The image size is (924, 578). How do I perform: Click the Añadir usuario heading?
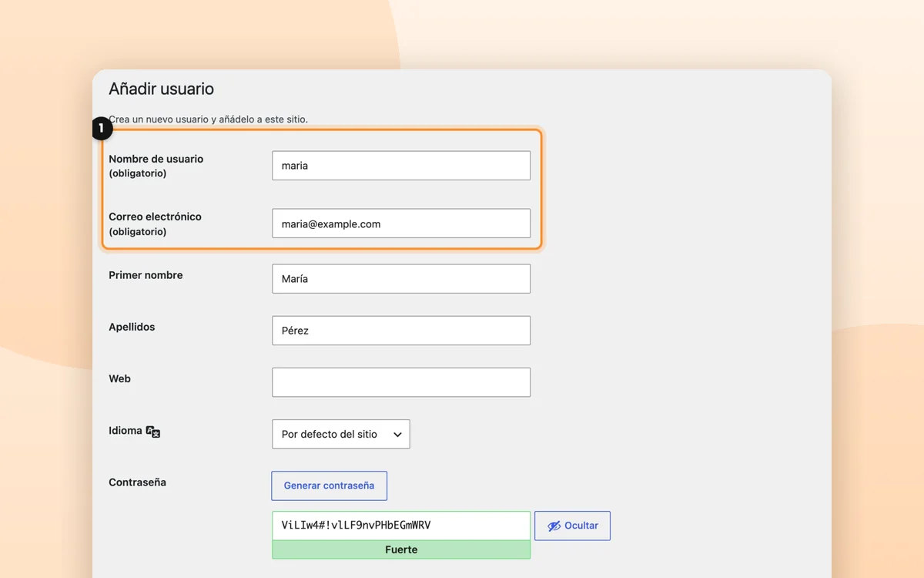point(161,89)
